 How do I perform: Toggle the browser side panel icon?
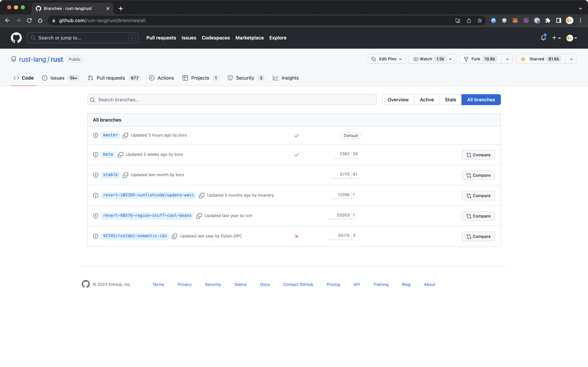point(559,20)
